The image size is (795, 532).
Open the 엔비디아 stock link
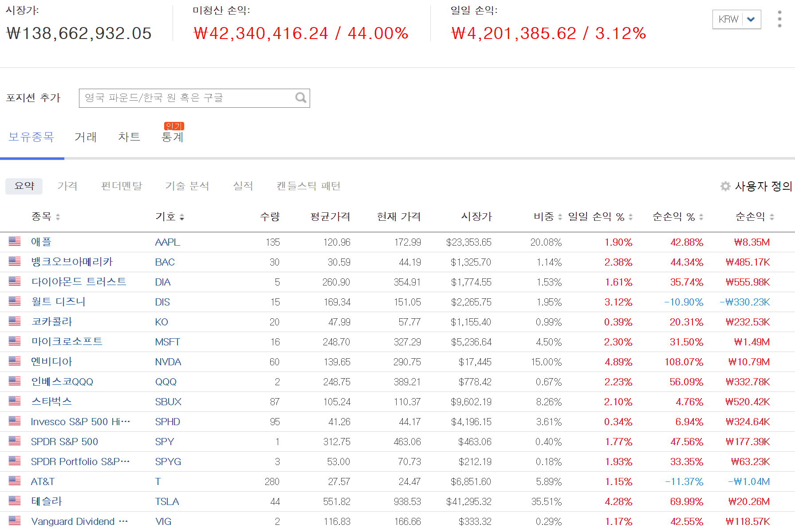pos(51,361)
